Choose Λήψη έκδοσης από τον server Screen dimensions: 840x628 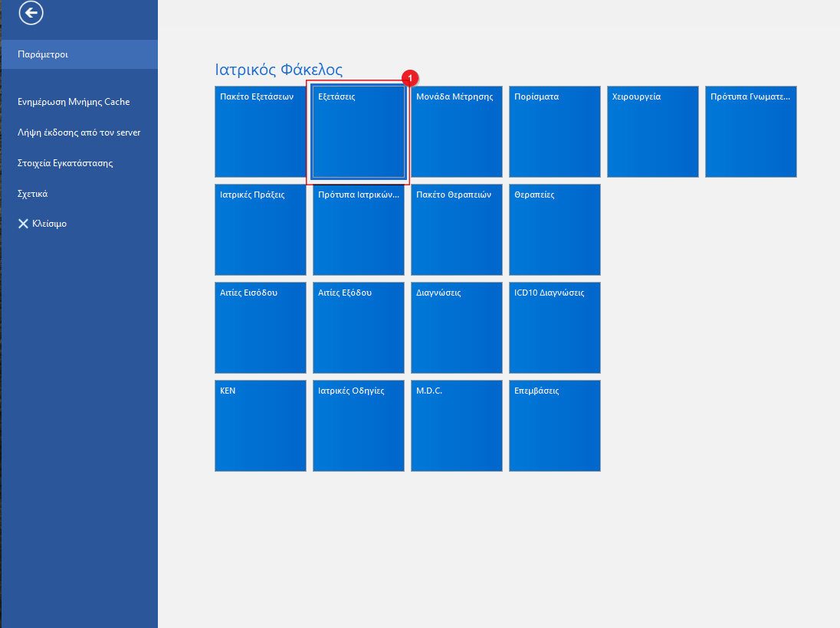[78, 132]
